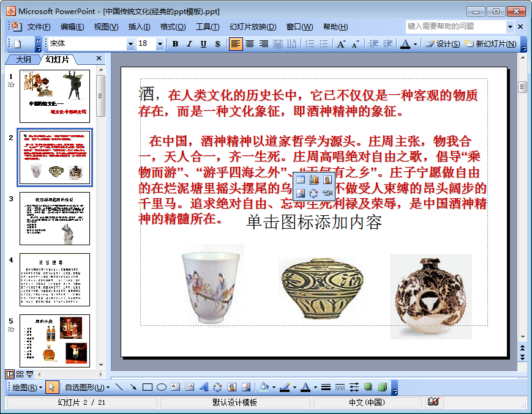The image size is (532, 414).
Task: Apply font color from formatting toolbar
Action: [405, 44]
